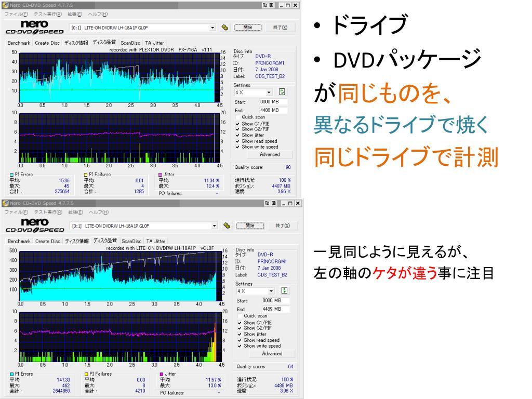
Task: Click yellow PI Failures swatch in bottom window
Action: click(86, 374)
